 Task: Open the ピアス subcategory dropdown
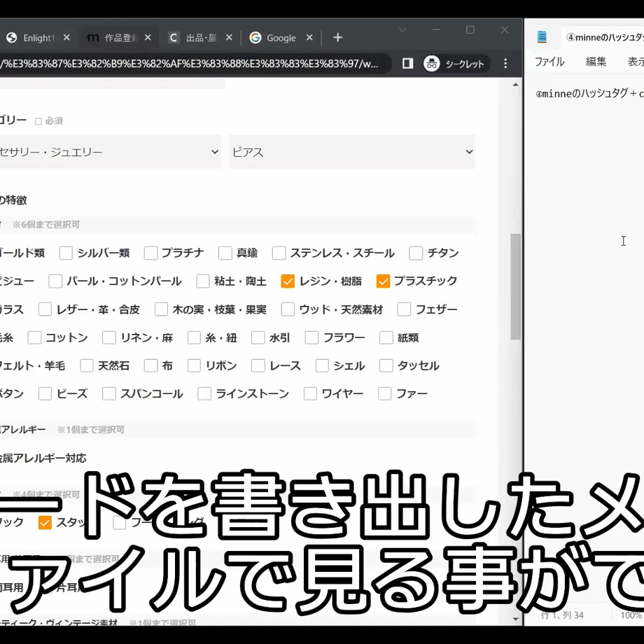pos(352,152)
